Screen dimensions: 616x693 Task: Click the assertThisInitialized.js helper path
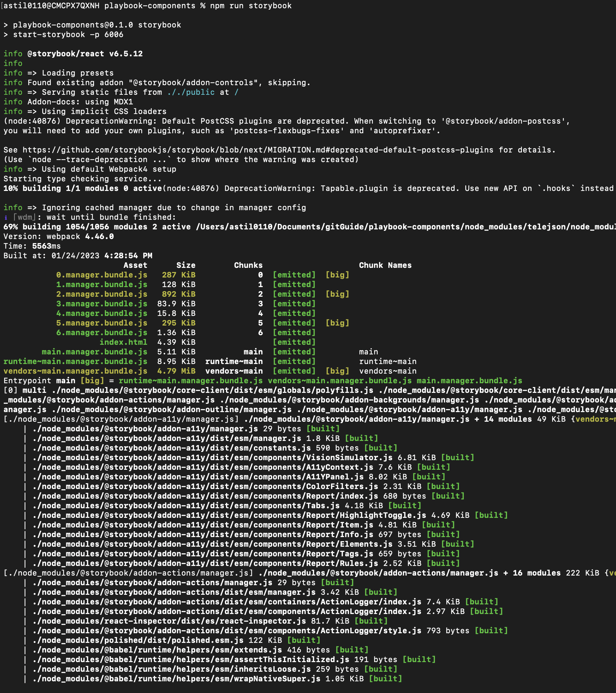[x=191, y=660]
